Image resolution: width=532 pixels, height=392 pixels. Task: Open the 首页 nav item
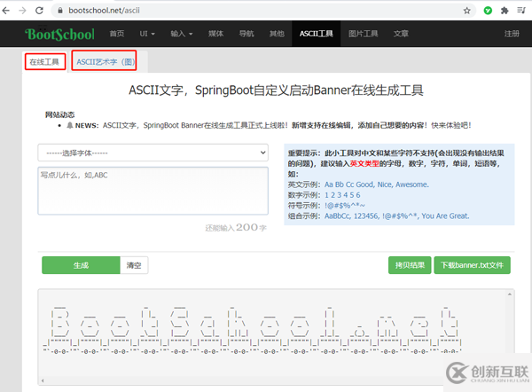(x=117, y=34)
